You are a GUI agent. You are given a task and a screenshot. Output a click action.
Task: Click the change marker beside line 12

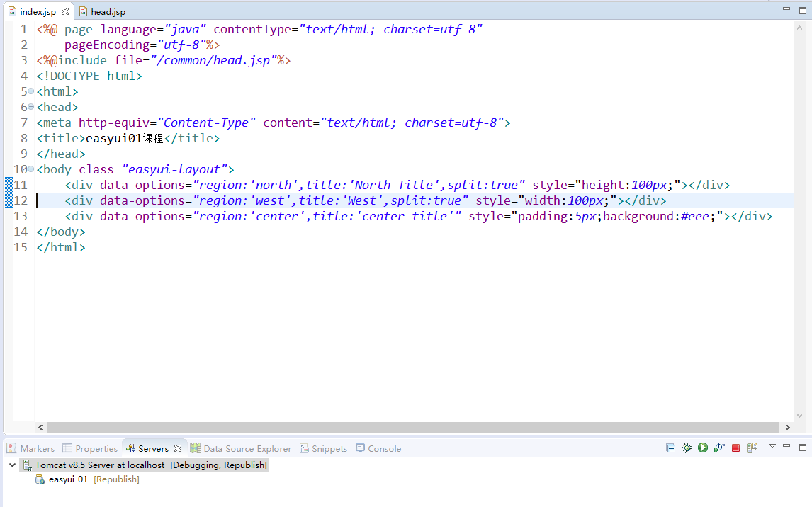tap(9, 200)
